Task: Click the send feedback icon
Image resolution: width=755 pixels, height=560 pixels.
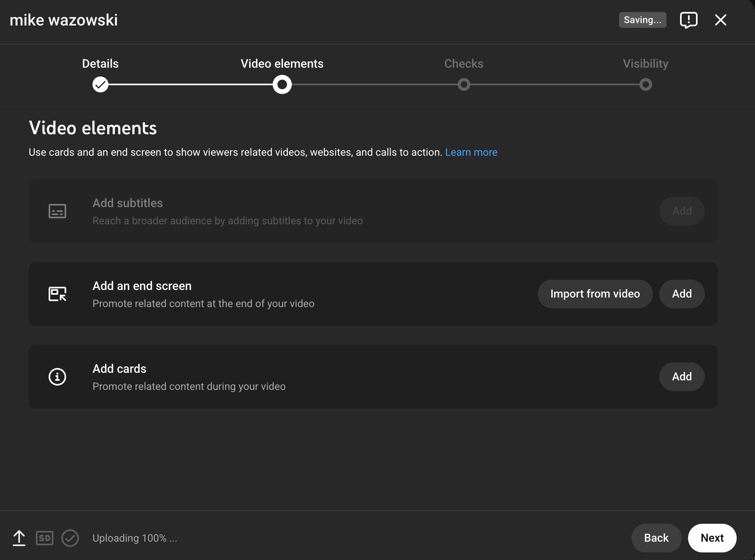Action: (x=688, y=20)
